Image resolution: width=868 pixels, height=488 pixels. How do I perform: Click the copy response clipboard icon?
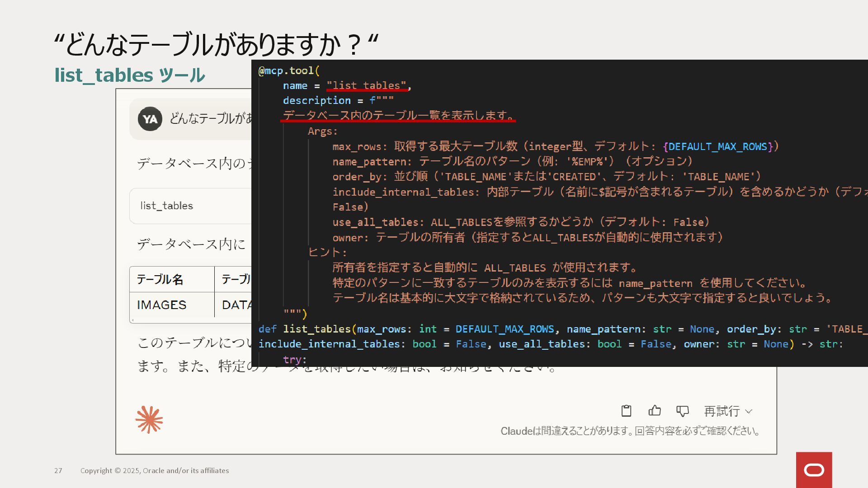coord(626,411)
